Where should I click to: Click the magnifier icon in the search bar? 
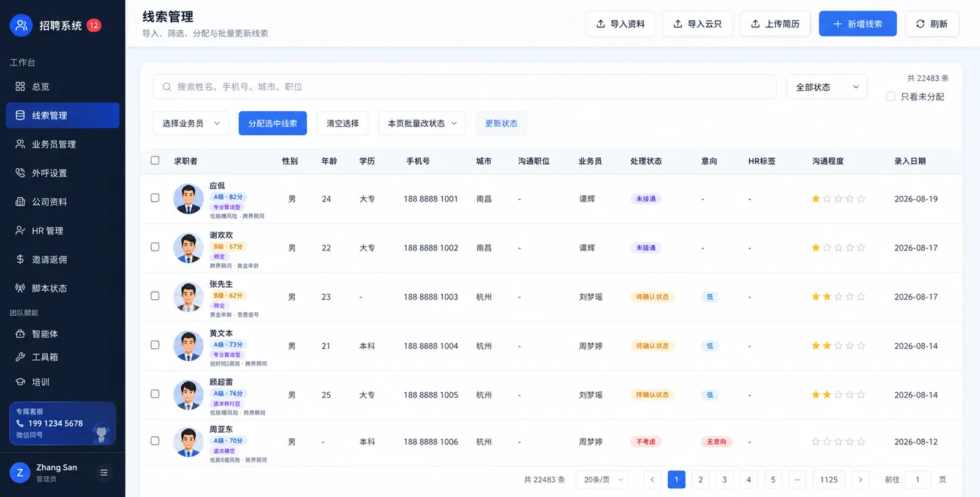coord(167,87)
